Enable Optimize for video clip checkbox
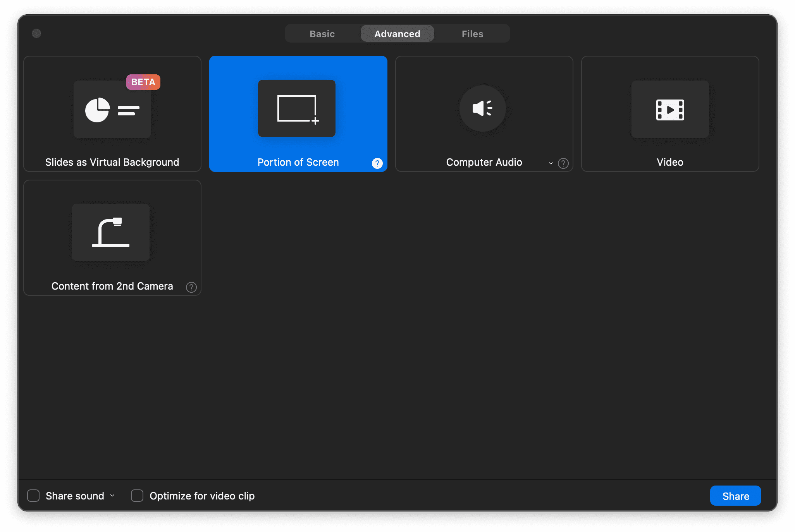The image size is (795, 532). pos(137,496)
